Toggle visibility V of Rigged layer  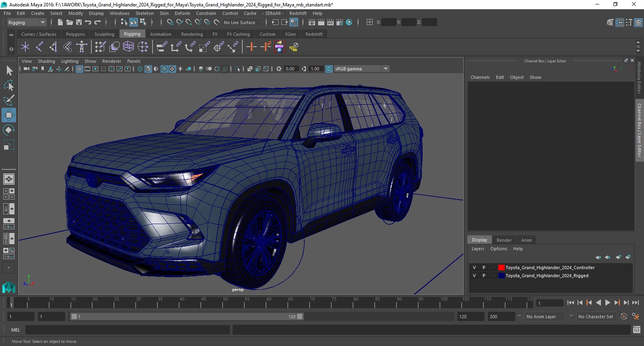pos(474,276)
